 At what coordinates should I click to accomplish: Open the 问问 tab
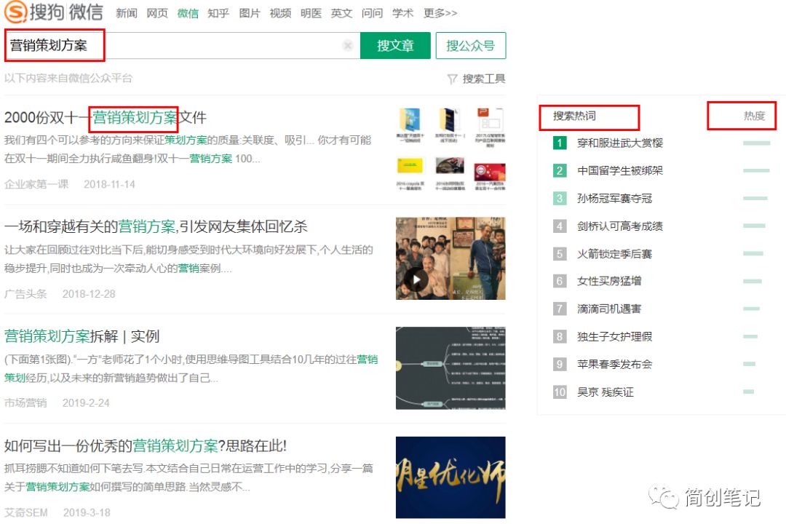[x=373, y=13]
